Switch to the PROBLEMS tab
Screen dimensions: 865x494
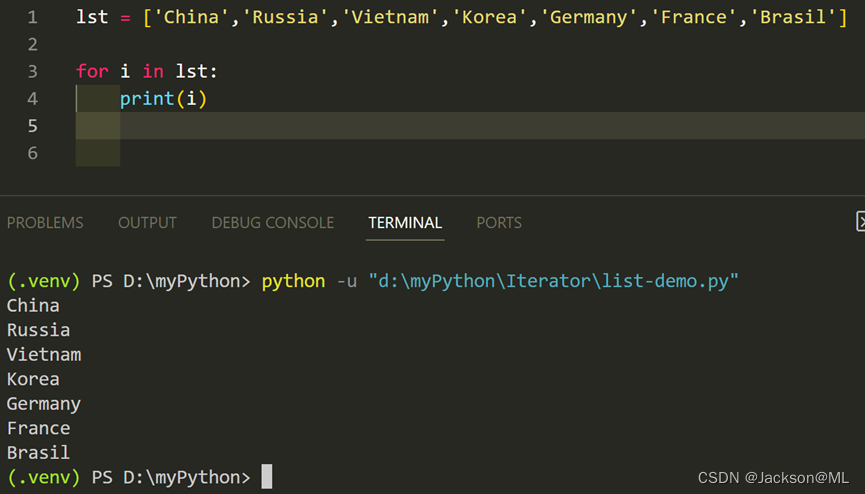(45, 223)
